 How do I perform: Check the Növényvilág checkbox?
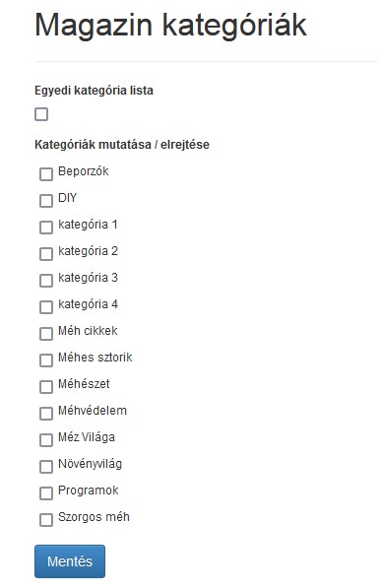point(46,467)
